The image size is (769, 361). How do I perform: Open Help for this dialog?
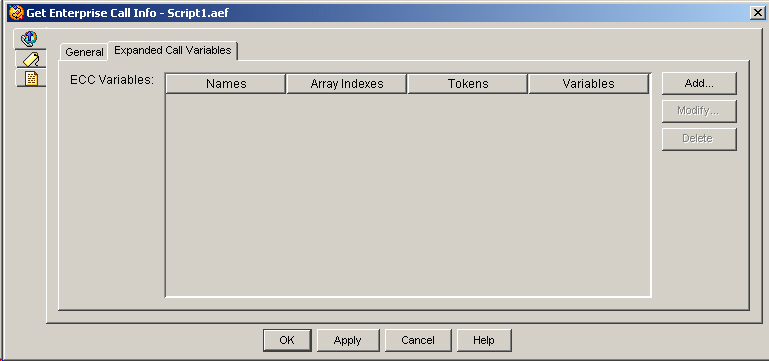[484, 340]
